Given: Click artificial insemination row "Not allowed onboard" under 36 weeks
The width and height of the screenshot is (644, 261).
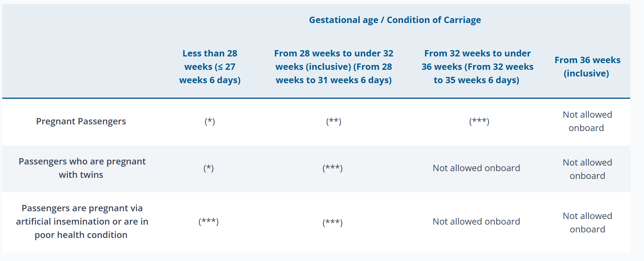Looking at the screenshot, I should pos(587,223).
